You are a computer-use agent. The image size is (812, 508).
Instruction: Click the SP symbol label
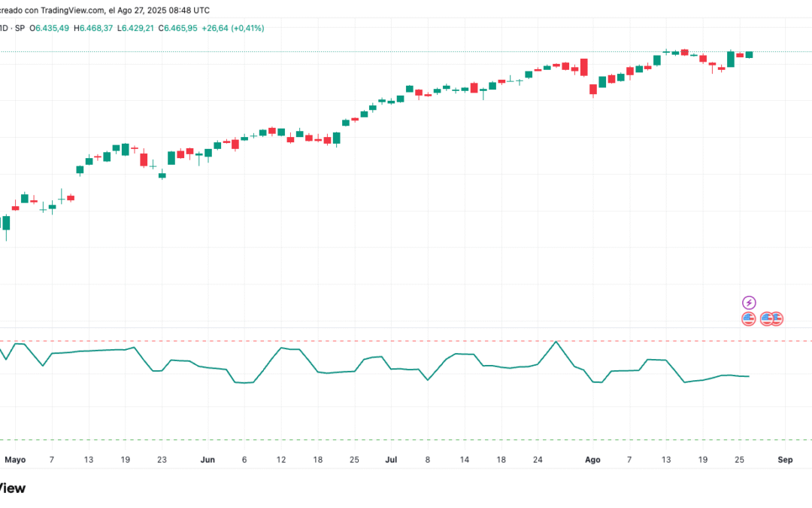tap(20, 27)
